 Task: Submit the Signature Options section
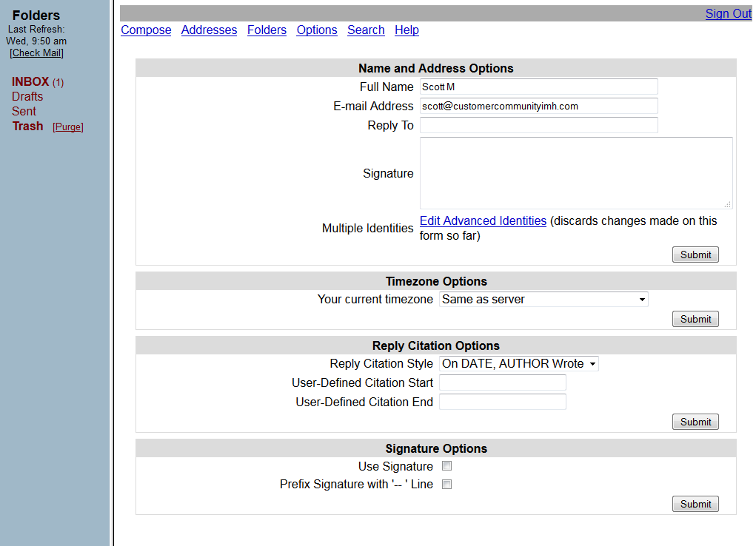pos(695,504)
